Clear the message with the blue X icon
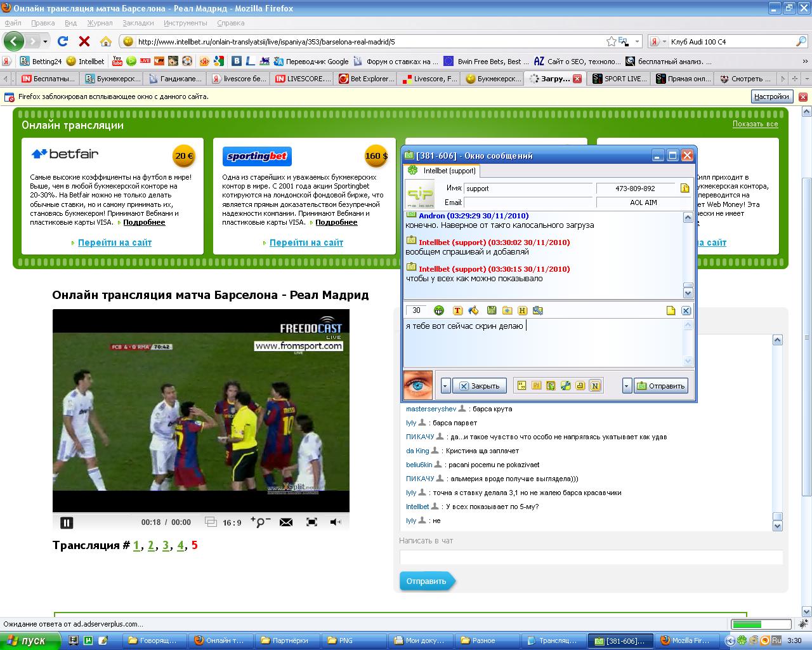This screenshot has width=812, height=650. point(686,310)
